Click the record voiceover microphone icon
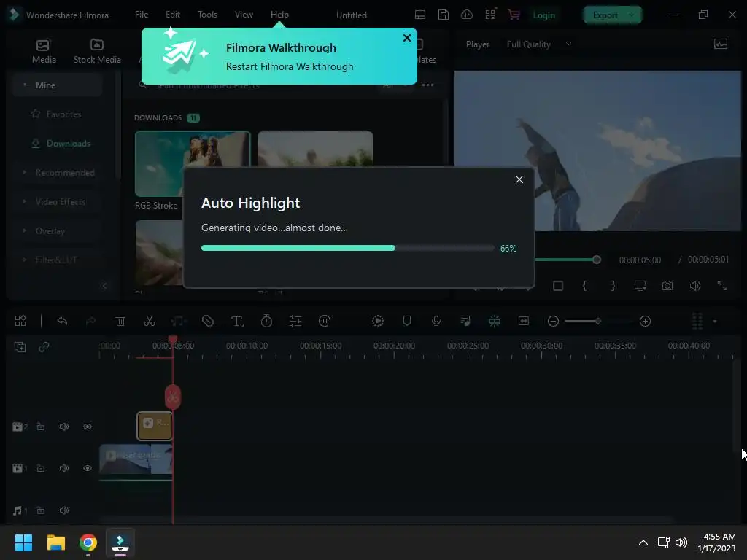Viewport: 747px width, 560px height. pos(436,321)
